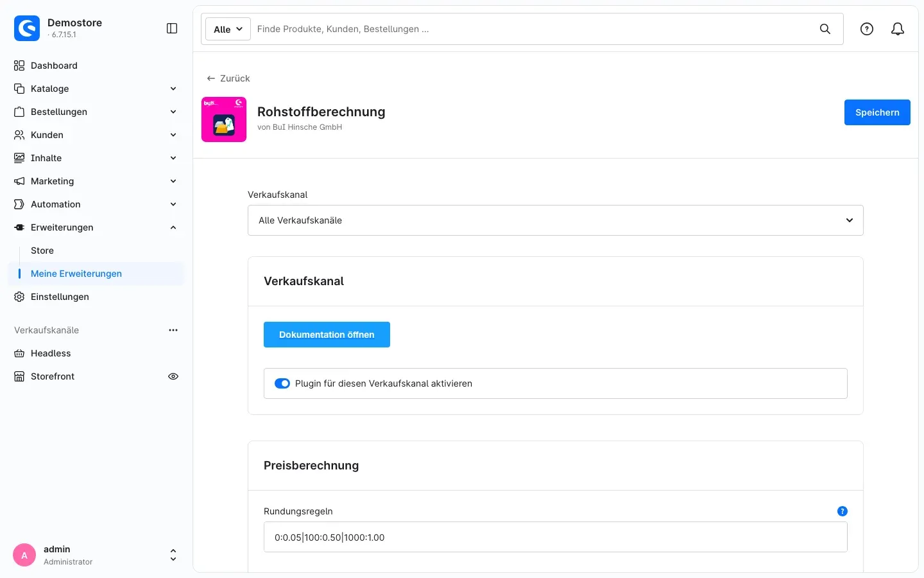Image resolution: width=924 pixels, height=578 pixels.
Task: Click the Preisberechnung card heading
Action: click(x=311, y=466)
